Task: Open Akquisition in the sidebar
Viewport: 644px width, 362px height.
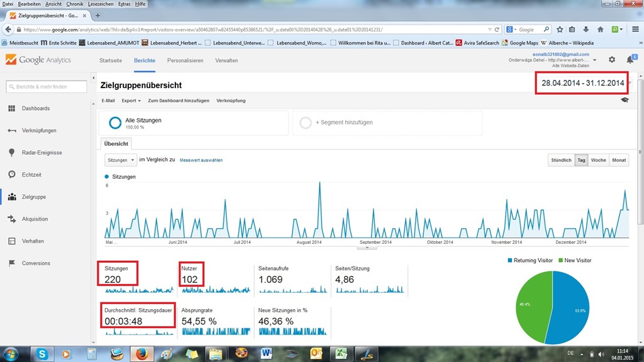Action: pos(35,219)
